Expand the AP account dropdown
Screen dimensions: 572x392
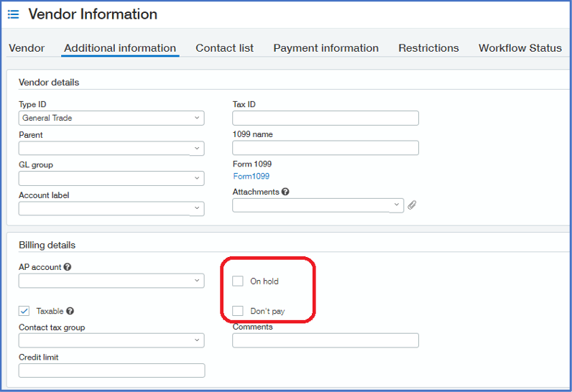point(111,281)
